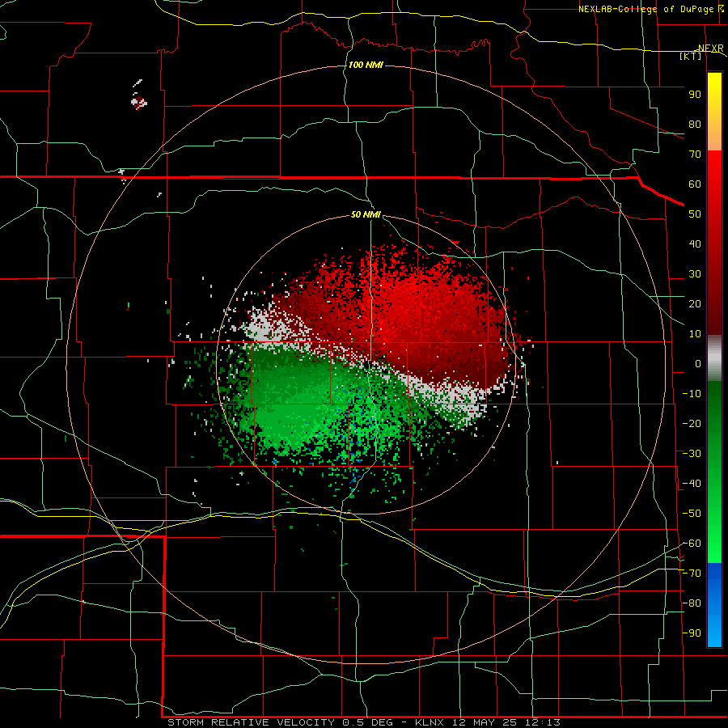Click the -60 value on the velocity scale
Image resolution: width=728 pixels, height=728 pixels.
[692, 544]
